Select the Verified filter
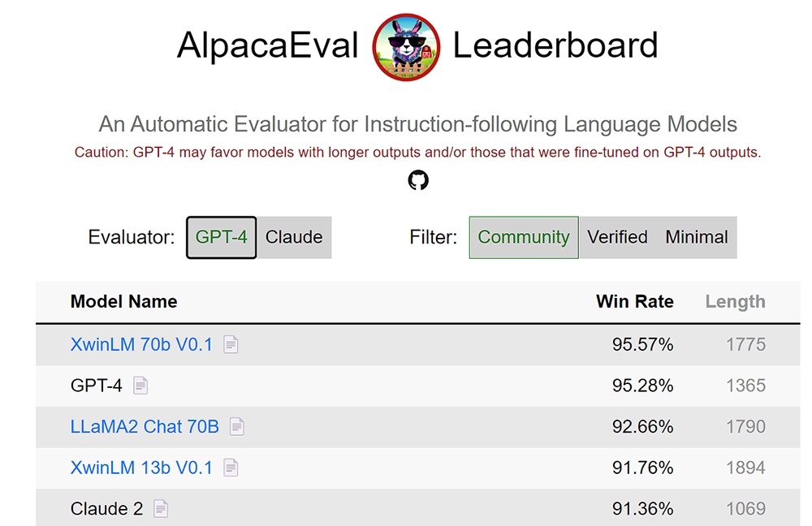Image resolution: width=812 pixels, height=526 pixels. coord(617,237)
